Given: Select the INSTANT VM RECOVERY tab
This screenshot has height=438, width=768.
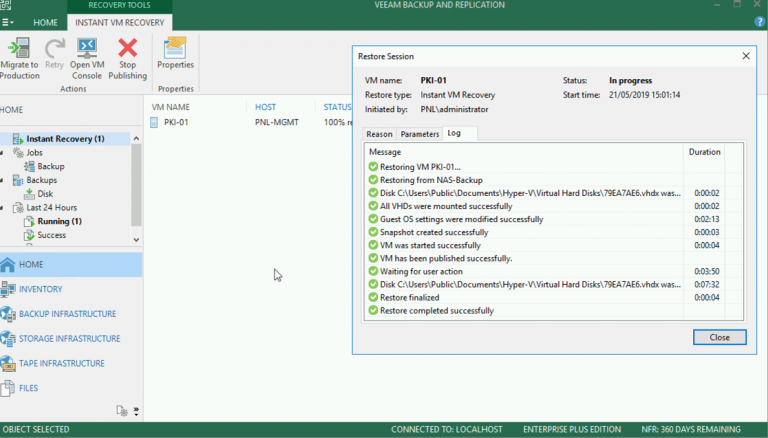Looking at the screenshot, I should (120, 23).
